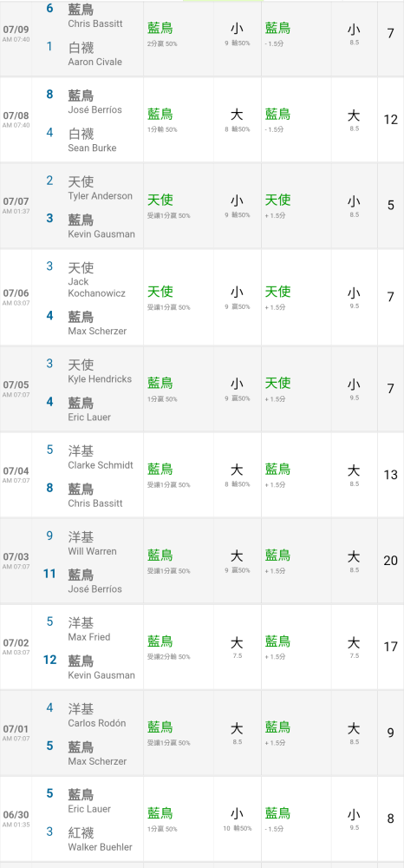The width and height of the screenshot is (404, 868).
Task: Select total score 17 for the 07/02 game
Action: click(390, 647)
